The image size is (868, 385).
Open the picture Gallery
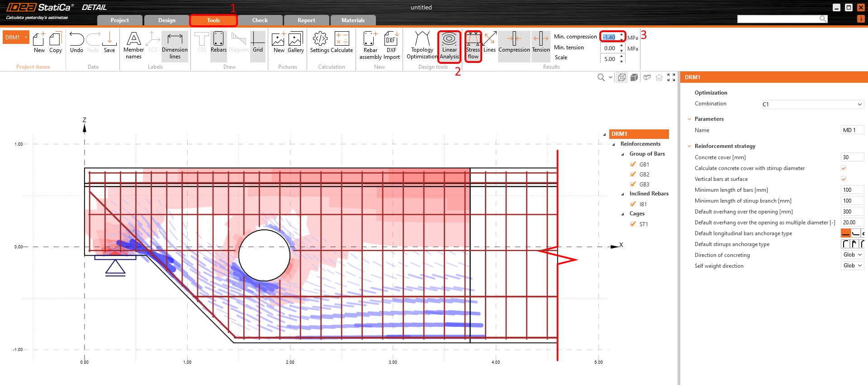pyautogui.click(x=295, y=43)
